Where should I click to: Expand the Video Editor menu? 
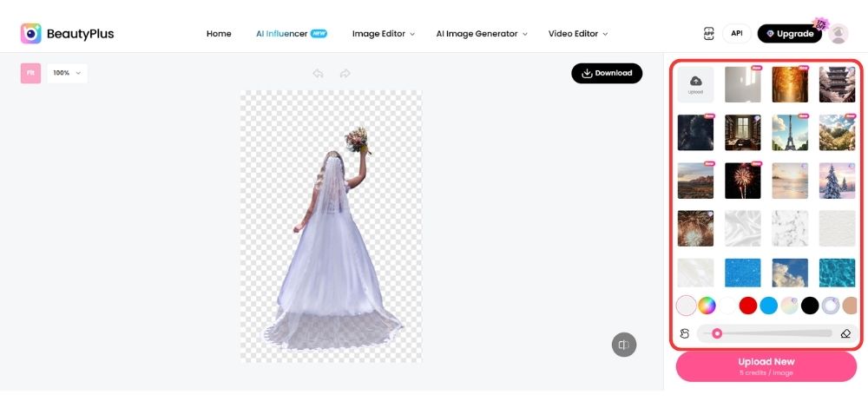coord(578,34)
